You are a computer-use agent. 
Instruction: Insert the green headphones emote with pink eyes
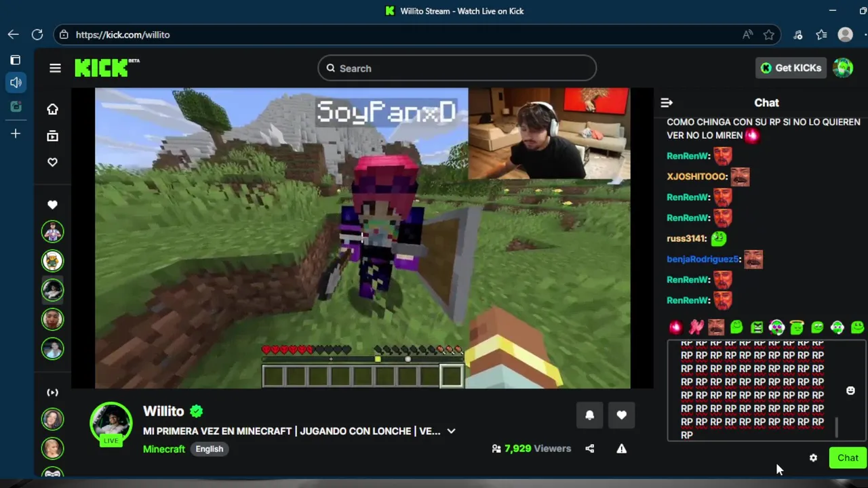776,327
